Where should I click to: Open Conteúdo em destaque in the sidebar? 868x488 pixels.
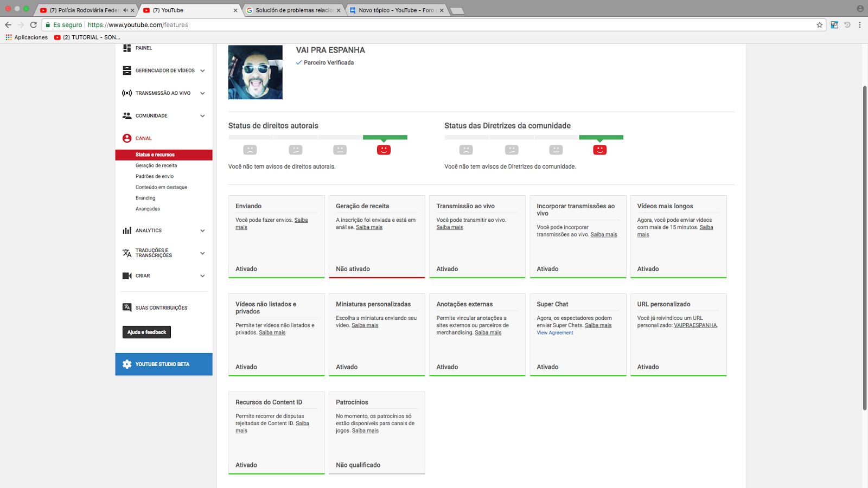pyautogui.click(x=161, y=187)
